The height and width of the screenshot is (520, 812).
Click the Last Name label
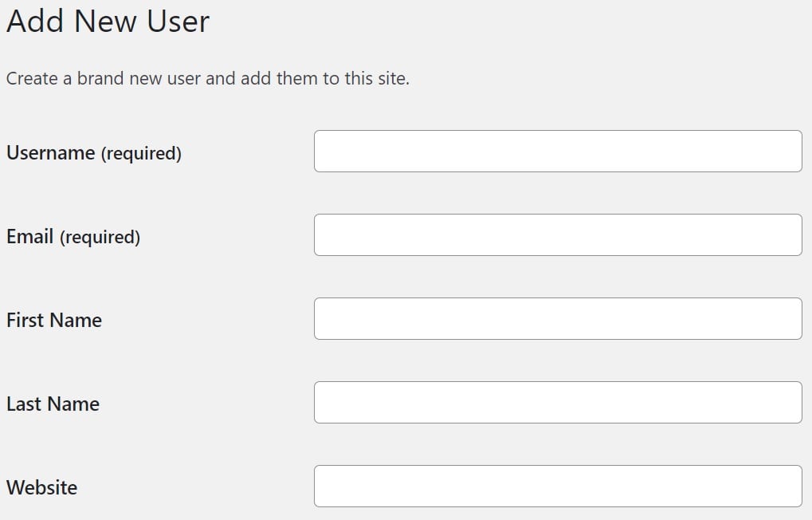pos(53,404)
